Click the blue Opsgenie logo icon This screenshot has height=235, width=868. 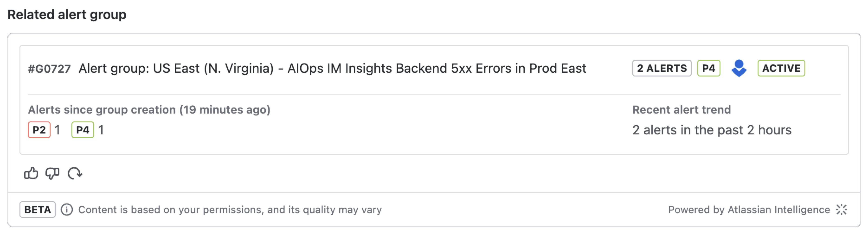point(739,68)
